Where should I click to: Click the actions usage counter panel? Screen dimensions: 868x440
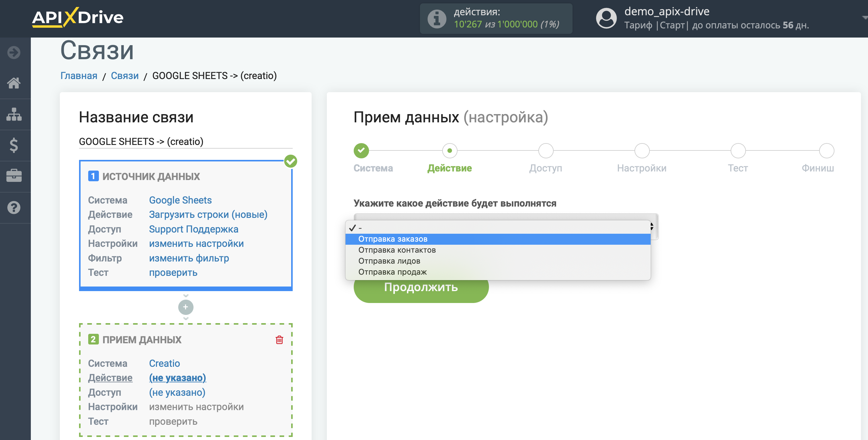point(496,19)
